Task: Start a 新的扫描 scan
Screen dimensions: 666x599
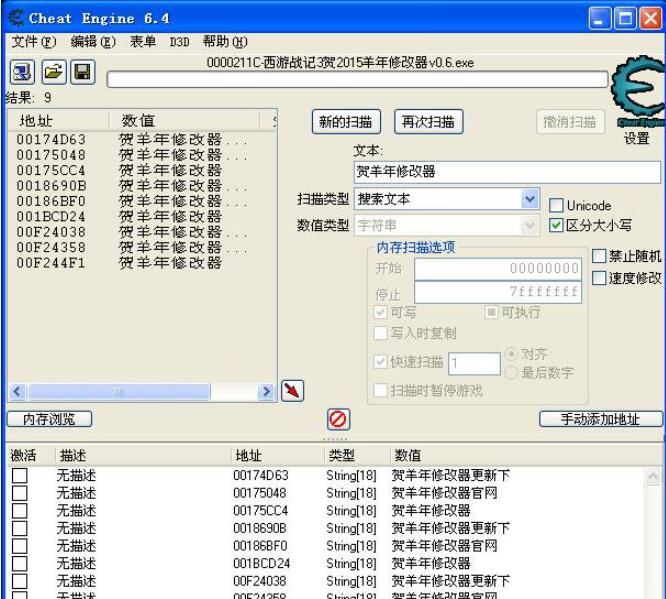Action: (x=346, y=122)
